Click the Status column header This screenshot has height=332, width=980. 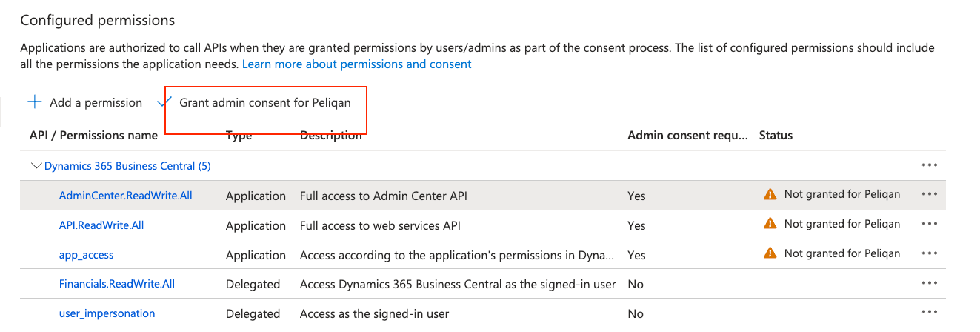pos(776,135)
